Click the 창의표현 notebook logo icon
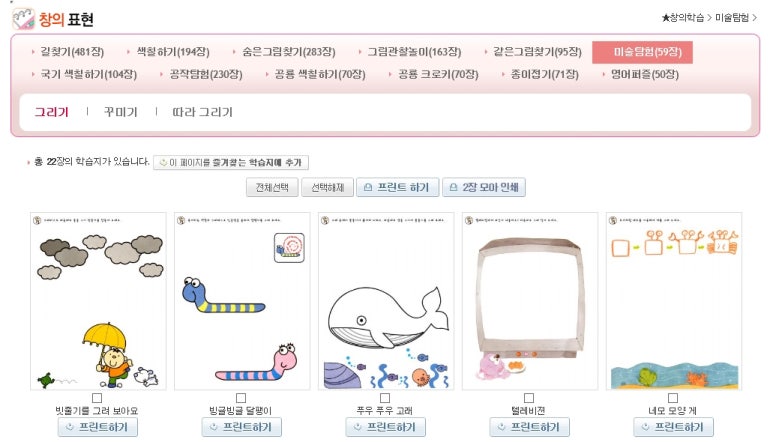 pyautogui.click(x=23, y=19)
